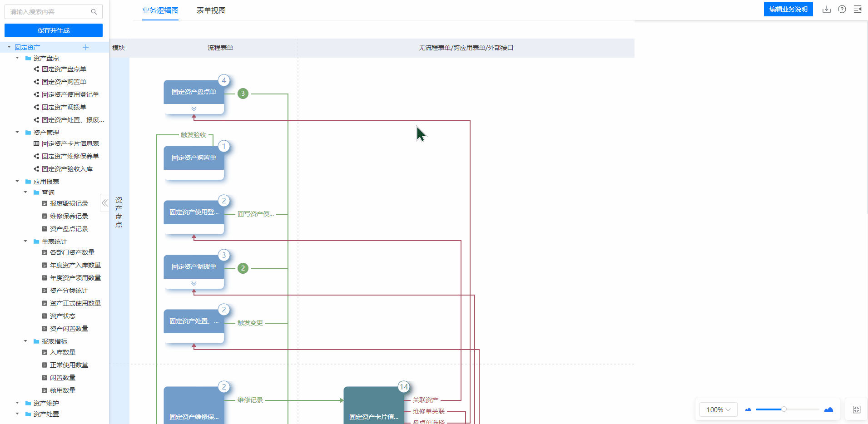The image size is (868, 424).
Task: Click the count badge 4 on 固定资产盘点单 node
Action: [224, 80]
